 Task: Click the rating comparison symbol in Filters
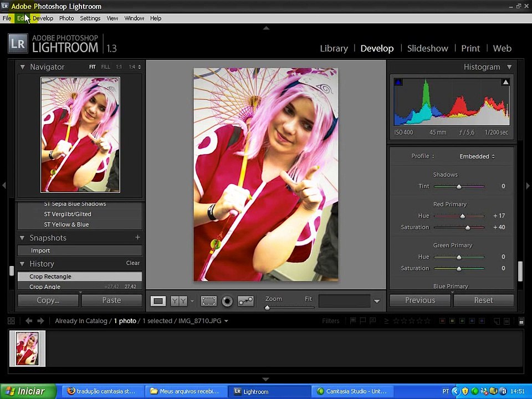[x=386, y=321]
